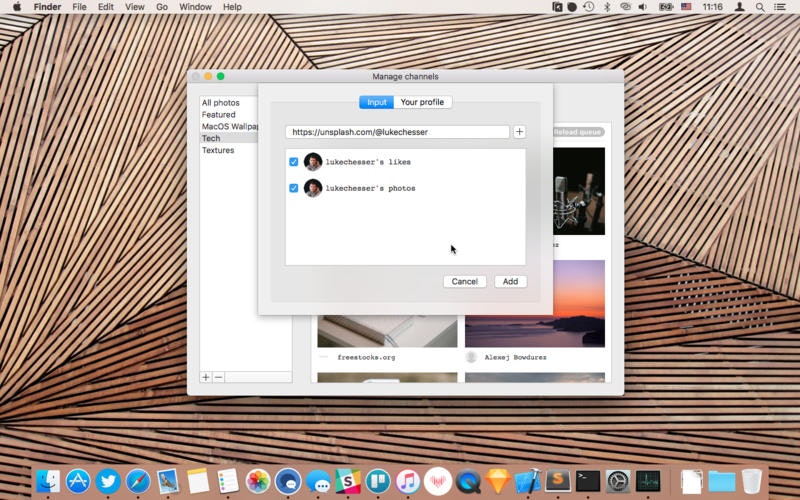
Task: Open Notes from the dock
Action: click(198, 481)
